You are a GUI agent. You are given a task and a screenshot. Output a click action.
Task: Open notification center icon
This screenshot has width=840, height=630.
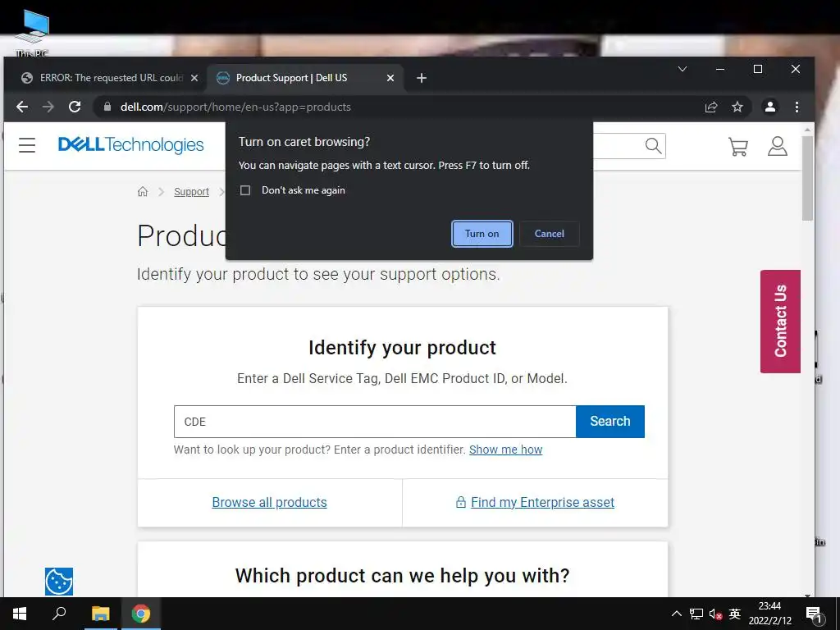(x=813, y=614)
